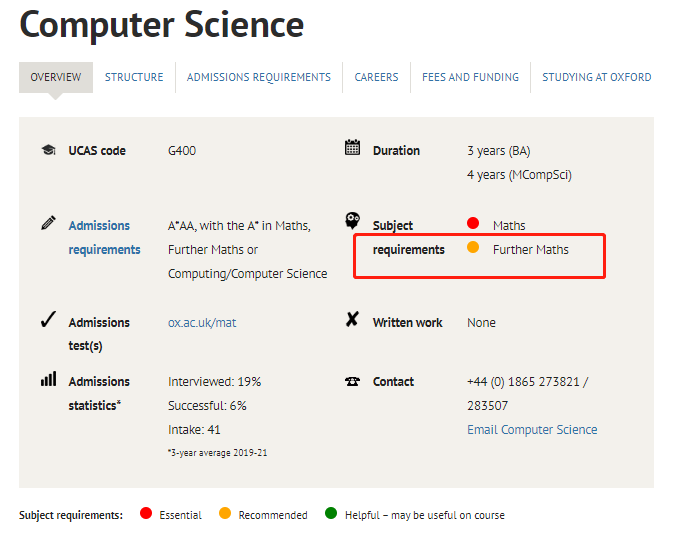Click the Email Computer Science link
The width and height of the screenshot is (684, 534).
(532, 430)
